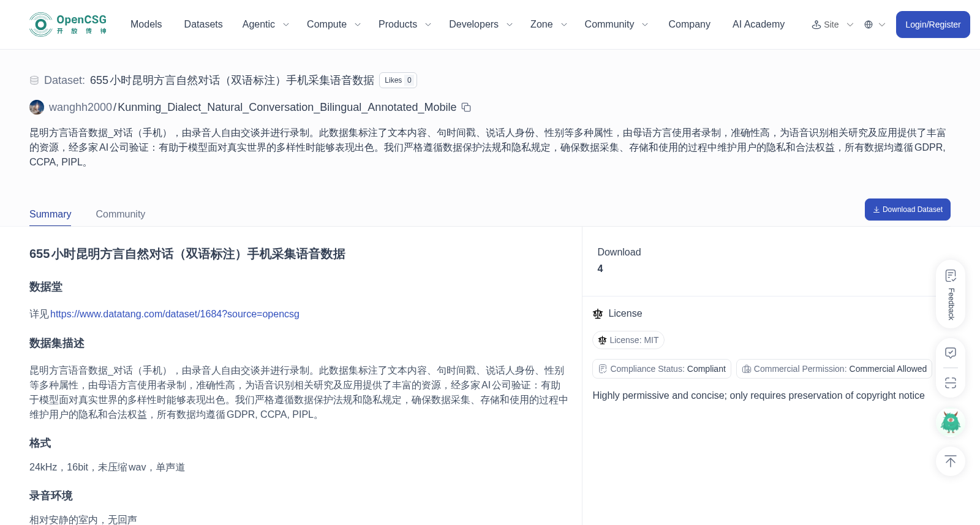
Task: Open the Site selector dropdown
Action: [832, 25]
